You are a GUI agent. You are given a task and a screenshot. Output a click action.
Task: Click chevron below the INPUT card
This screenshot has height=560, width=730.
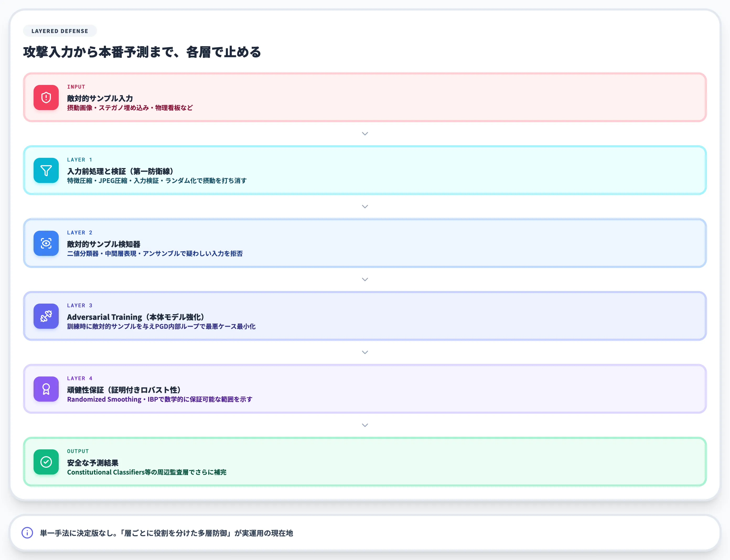click(365, 134)
